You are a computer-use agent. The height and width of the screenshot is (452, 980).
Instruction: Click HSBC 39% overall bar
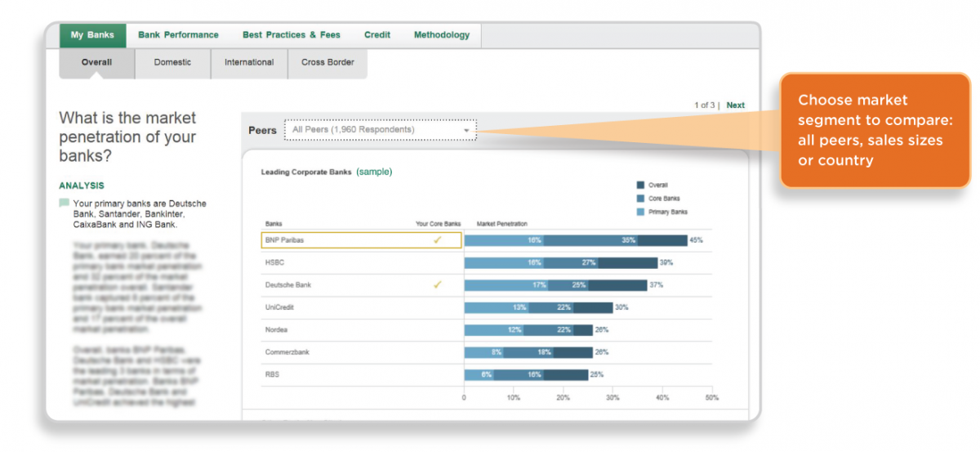[x=628, y=263]
